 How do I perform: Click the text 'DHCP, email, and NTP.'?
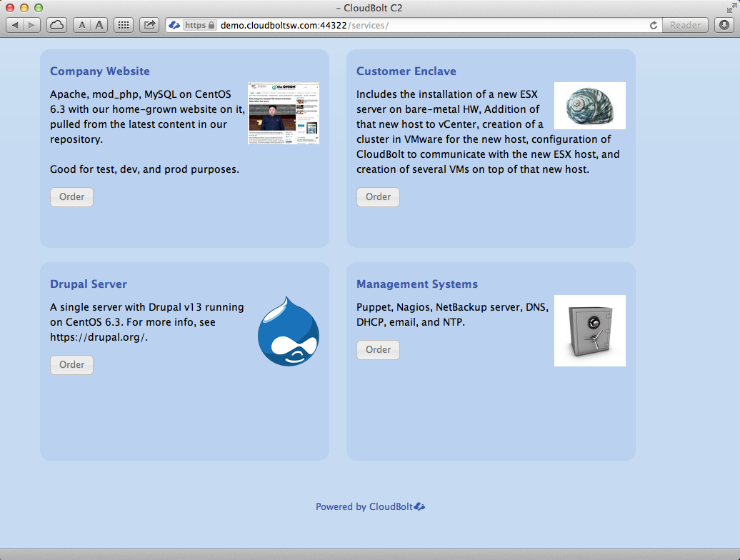coord(411,322)
